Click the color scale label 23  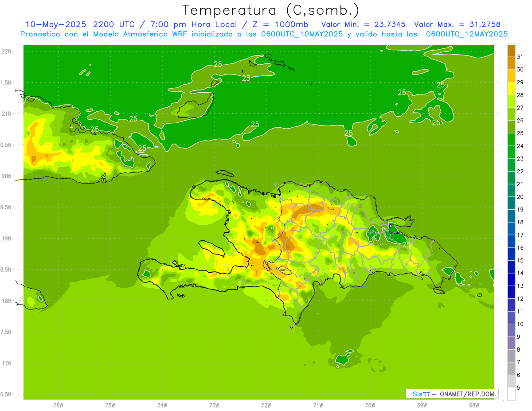[520, 159]
